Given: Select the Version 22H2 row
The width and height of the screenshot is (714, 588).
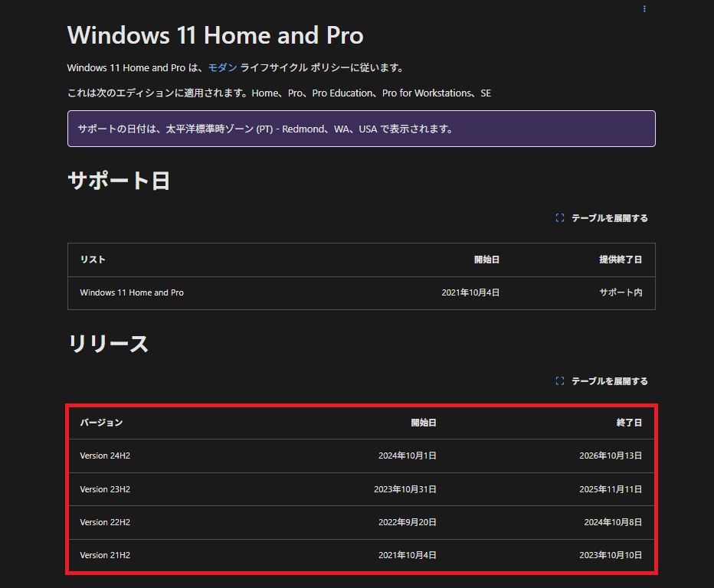Looking at the screenshot, I should (x=105, y=522).
